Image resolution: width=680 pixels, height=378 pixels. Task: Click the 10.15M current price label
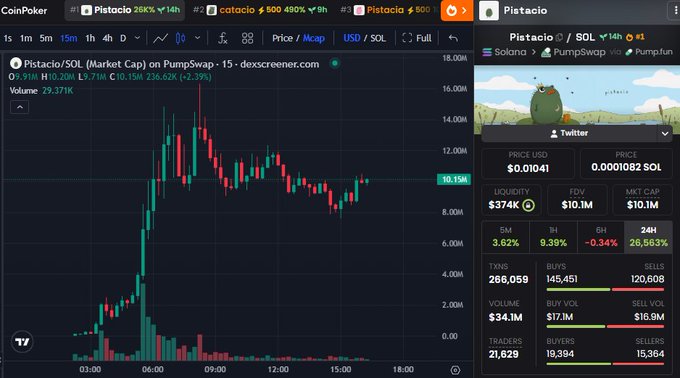pos(454,179)
